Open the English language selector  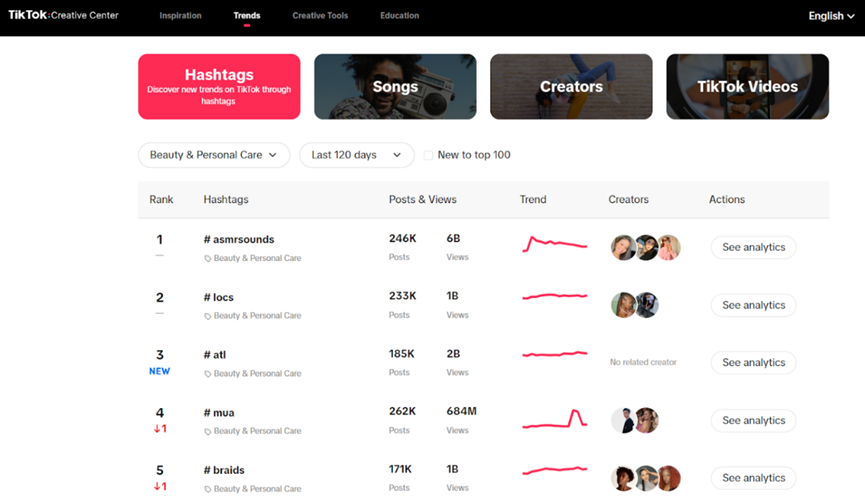pos(831,16)
